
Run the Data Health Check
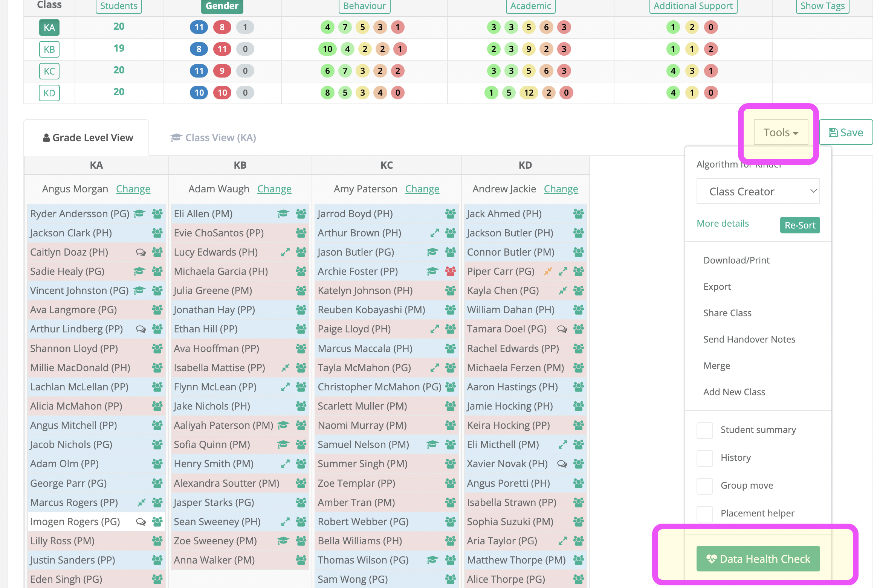click(x=758, y=559)
